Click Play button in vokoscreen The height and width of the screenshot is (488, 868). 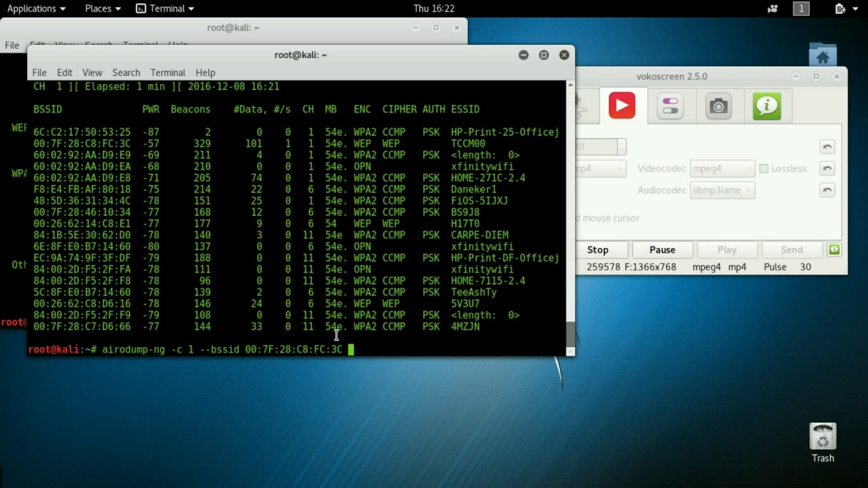point(727,250)
